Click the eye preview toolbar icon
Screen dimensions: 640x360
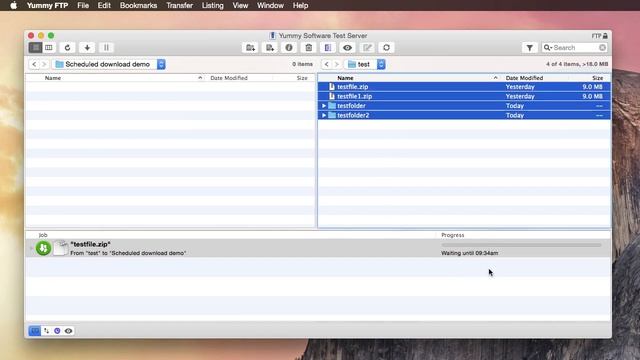tap(347, 48)
